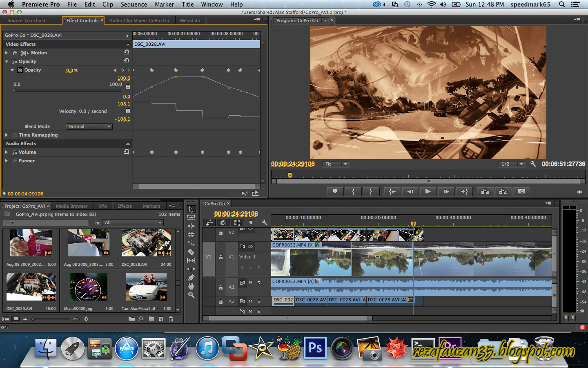Screen dimensions: 588x368
Task: Enable the timeline Snap magnet icon
Action: [x=223, y=222]
